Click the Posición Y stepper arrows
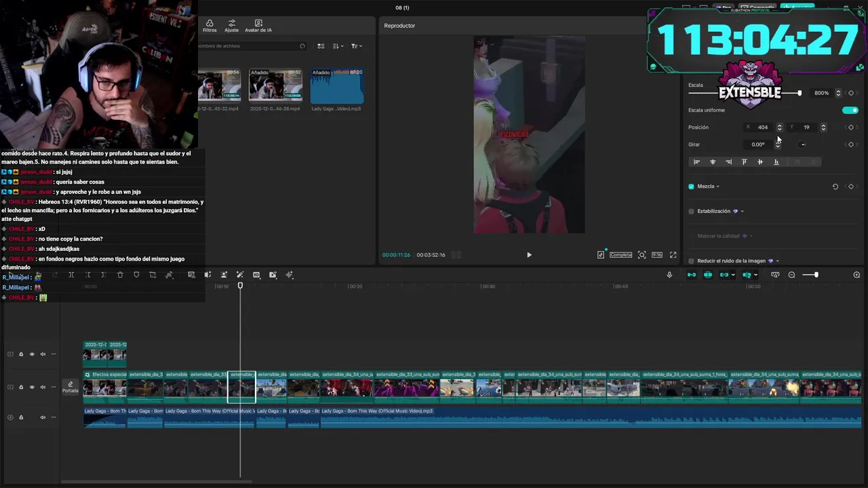Screen dimensions: 868x488 click(x=823, y=127)
